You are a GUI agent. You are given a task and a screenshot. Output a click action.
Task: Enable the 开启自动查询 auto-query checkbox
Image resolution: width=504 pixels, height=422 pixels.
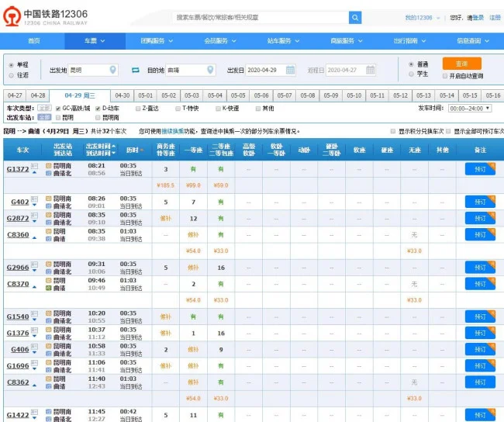[x=445, y=76]
